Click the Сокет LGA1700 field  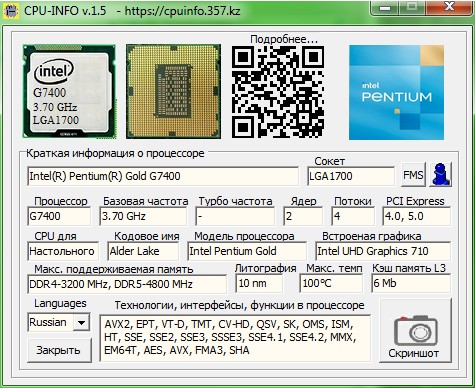pos(351,176)
